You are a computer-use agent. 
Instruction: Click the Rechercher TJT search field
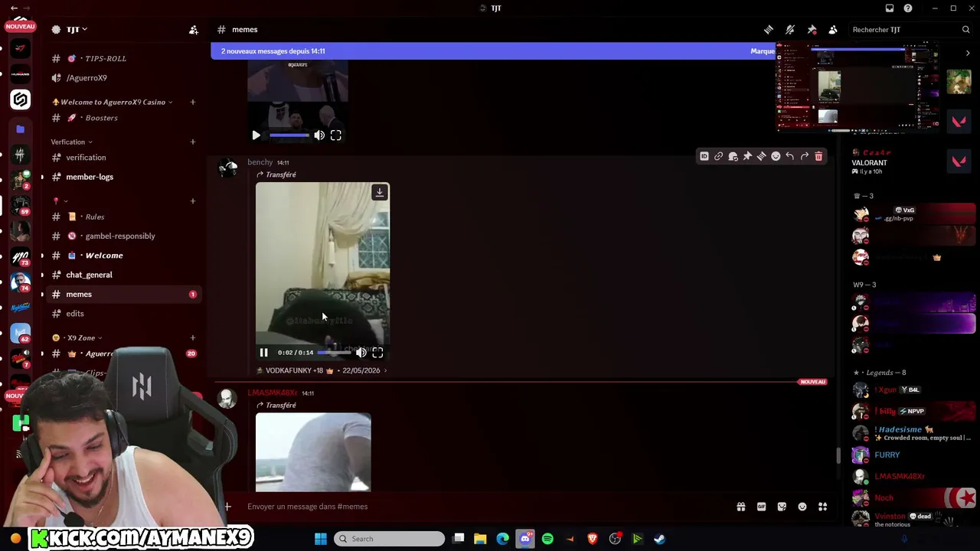pyautogui.click(x=910, y=30)
